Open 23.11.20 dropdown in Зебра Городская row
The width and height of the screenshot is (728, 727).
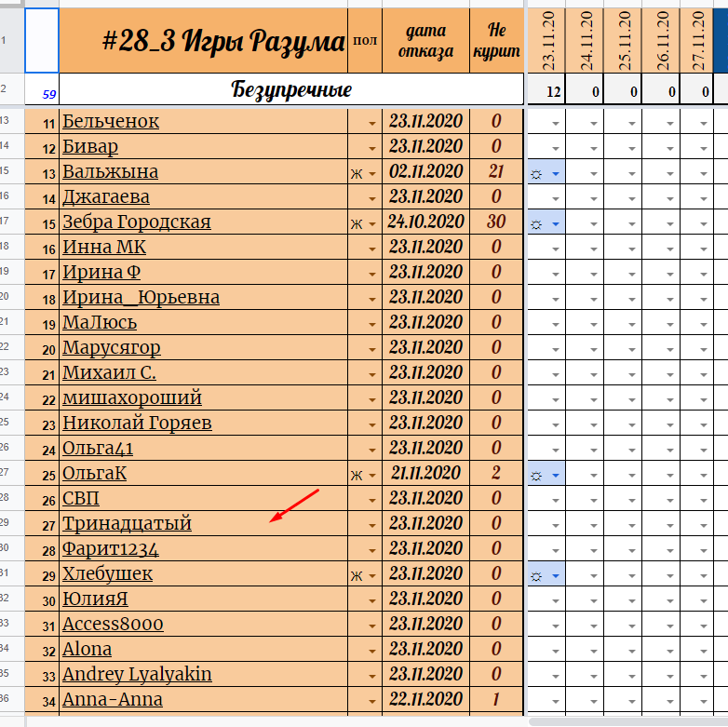click(x=556, y=224)
